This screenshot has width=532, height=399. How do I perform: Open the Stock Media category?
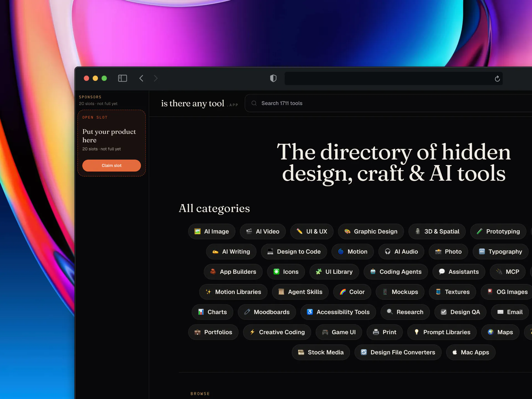pyautogui.click(x=321, y=352)
